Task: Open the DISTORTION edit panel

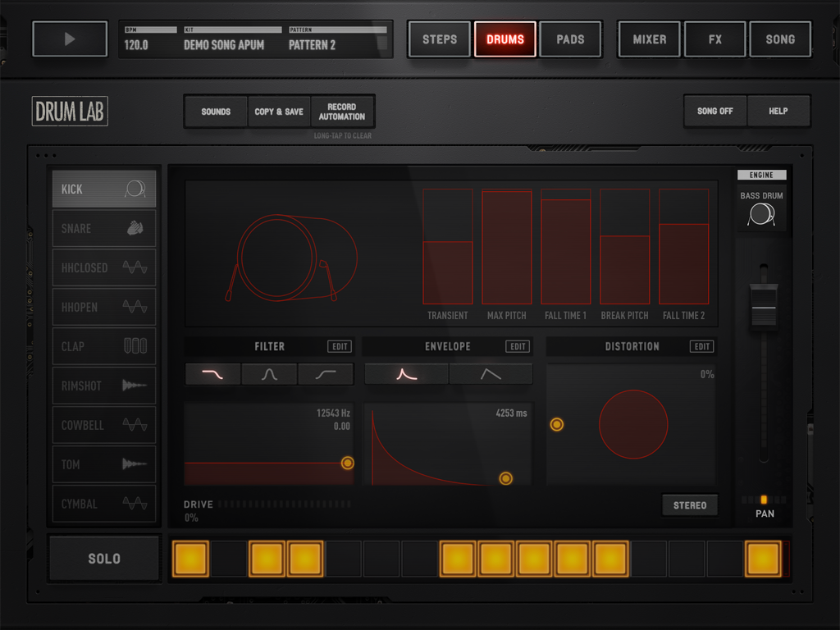Action: [701, 346]
